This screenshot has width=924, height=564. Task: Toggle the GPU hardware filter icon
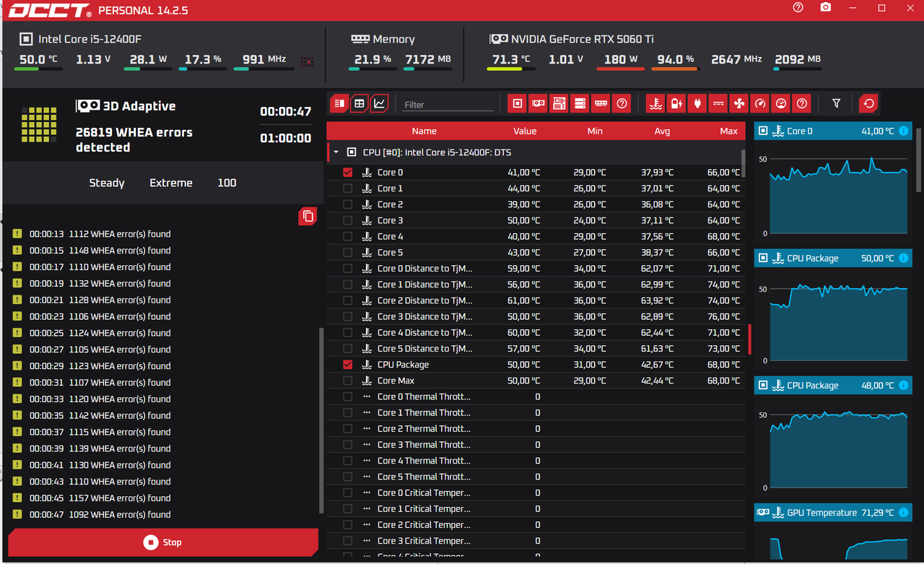(538, 104)
